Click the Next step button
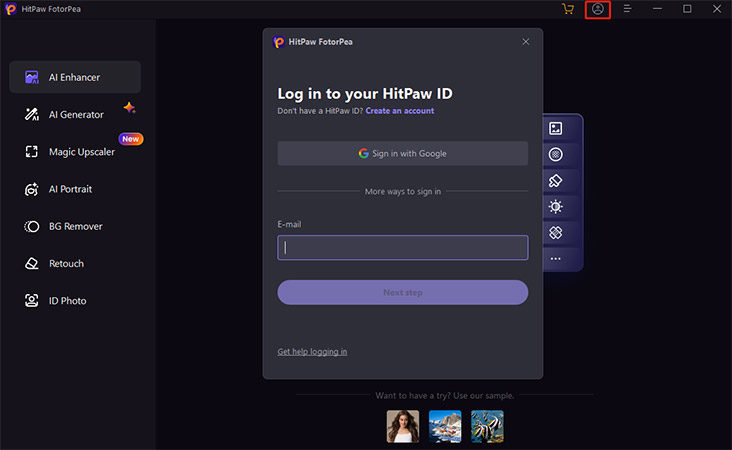Screen dimensions: 732x450 [x=403, y=292]
